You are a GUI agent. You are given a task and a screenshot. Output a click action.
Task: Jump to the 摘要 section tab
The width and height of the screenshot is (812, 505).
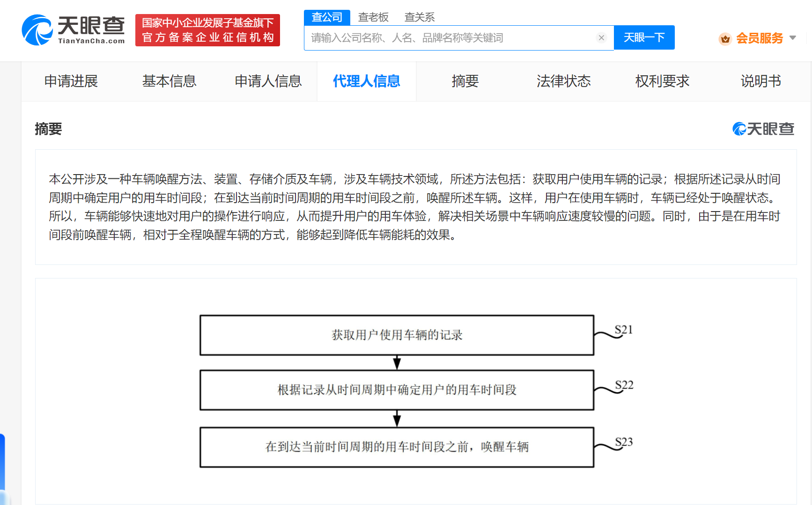(465, 81)
